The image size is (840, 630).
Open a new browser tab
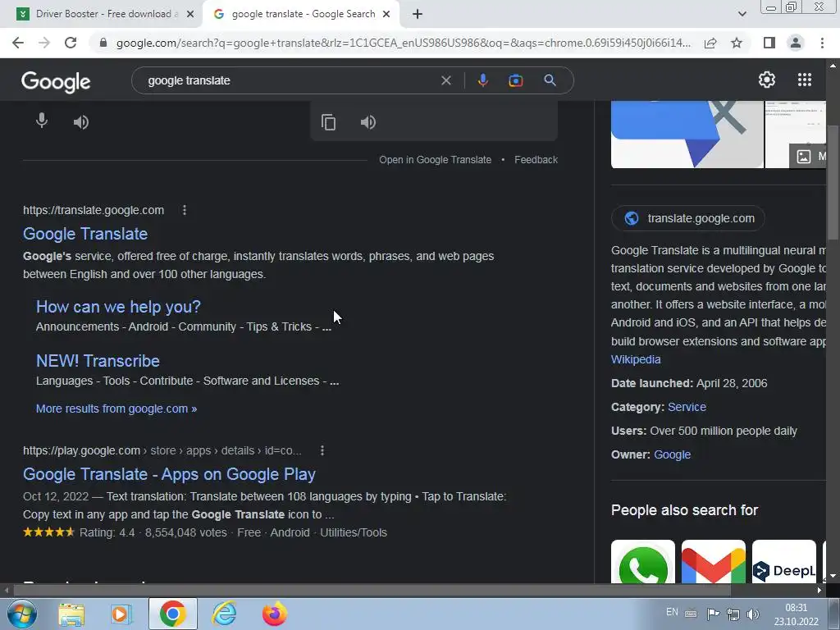pos(418,15)
